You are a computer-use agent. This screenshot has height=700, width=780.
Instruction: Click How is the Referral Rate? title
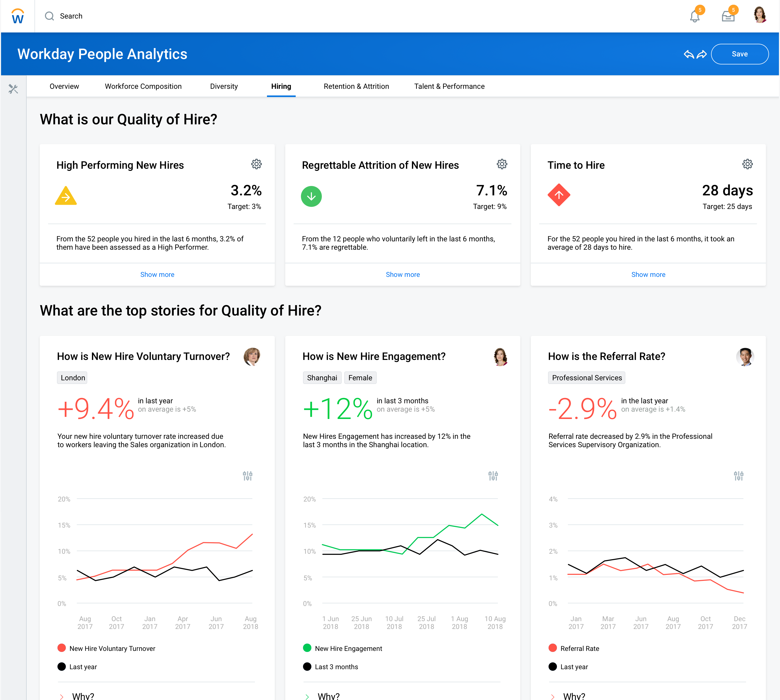click(x=607, y=357)
